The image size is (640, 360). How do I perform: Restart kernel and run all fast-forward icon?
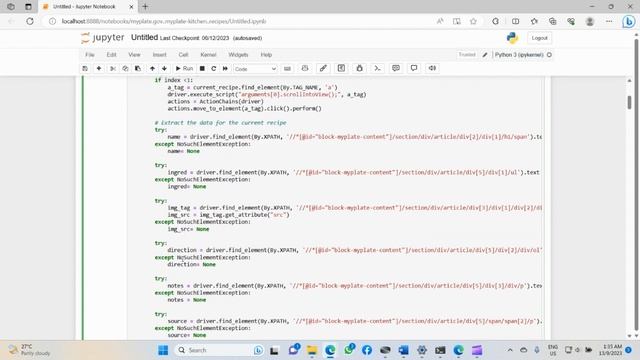pyautogui.click(x=225, y=69)
